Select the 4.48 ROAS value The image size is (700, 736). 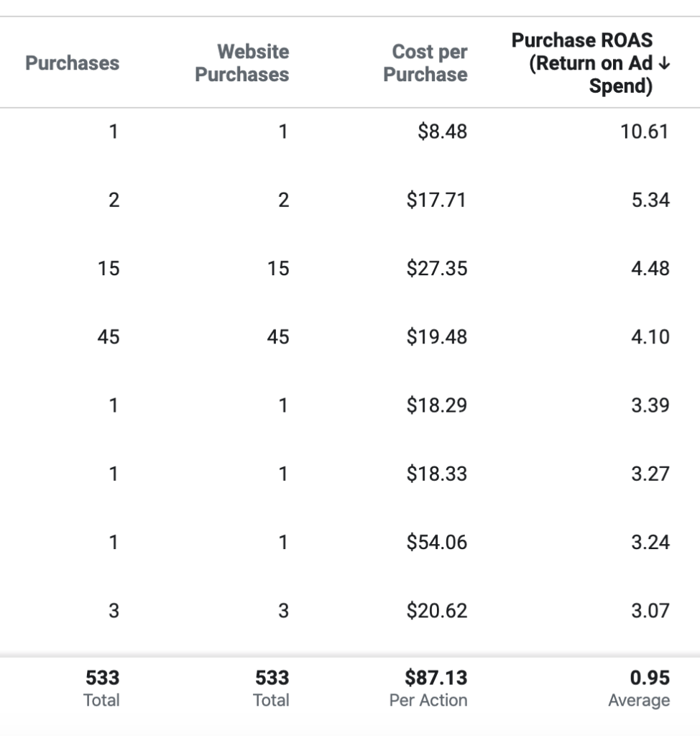(650, 269)
